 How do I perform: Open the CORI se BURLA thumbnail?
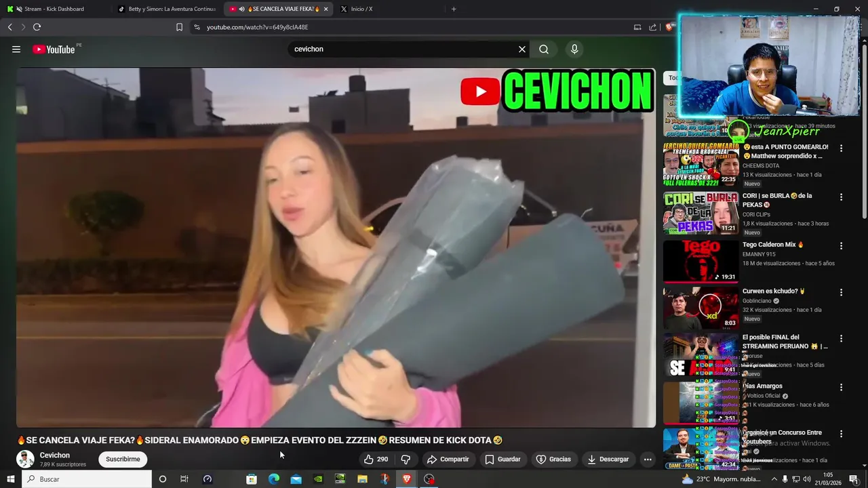701,213
